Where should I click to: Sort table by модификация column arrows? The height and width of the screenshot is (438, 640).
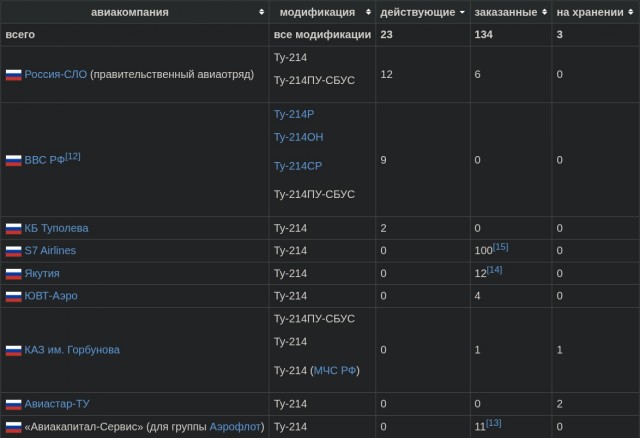[368, 12]
